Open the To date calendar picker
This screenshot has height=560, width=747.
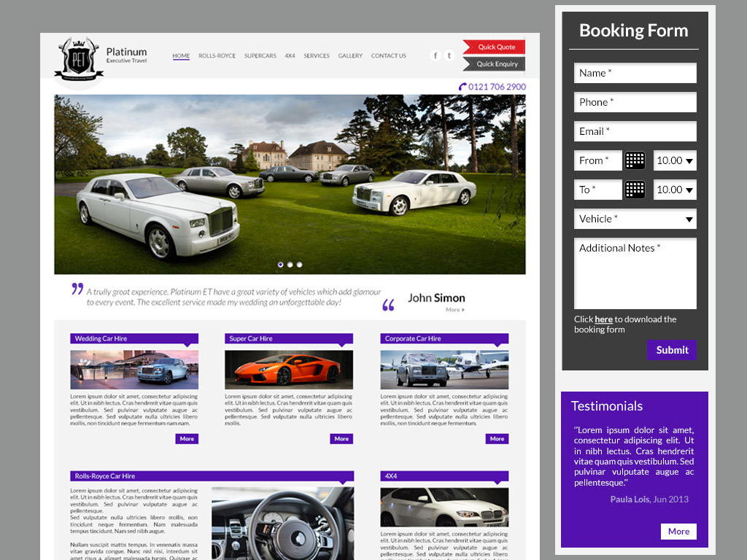click(x=635, y=190)
